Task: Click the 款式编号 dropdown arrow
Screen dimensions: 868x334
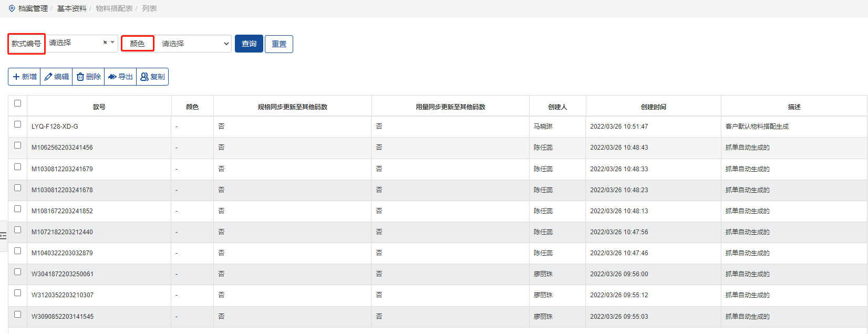Action: tap(112, 43)
